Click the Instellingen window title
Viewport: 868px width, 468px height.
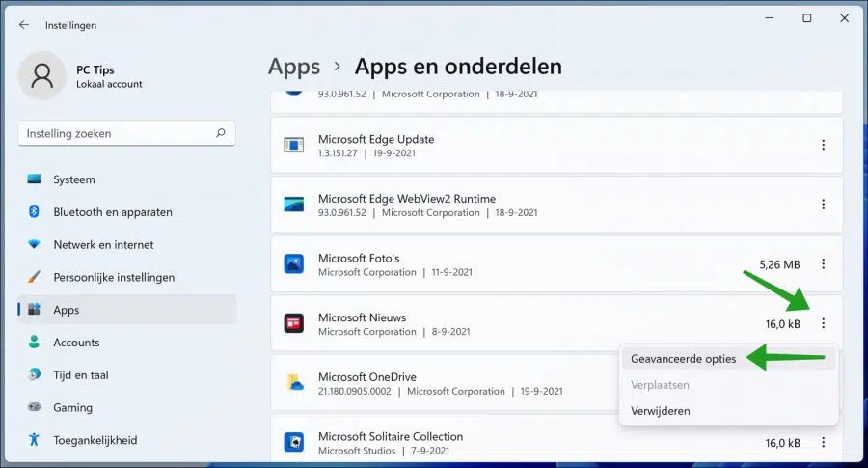(70, 25)
